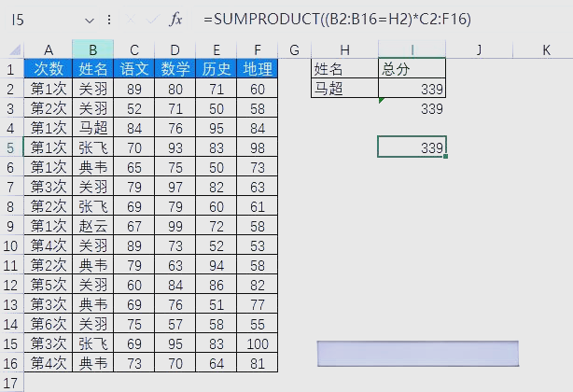The image size is (573, 392).
Task: Select column E header
Action: click(x=217, y=49)
